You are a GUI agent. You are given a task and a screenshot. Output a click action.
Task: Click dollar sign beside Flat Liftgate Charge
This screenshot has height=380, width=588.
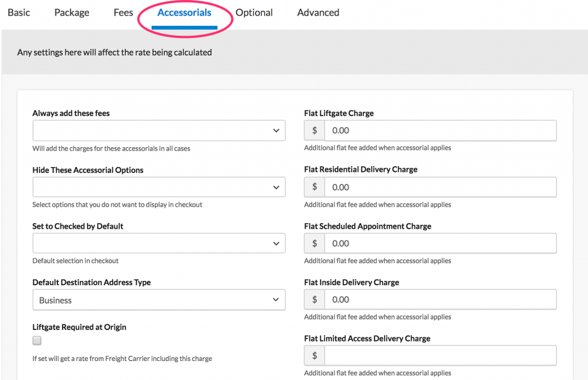[x=315, y=130]
